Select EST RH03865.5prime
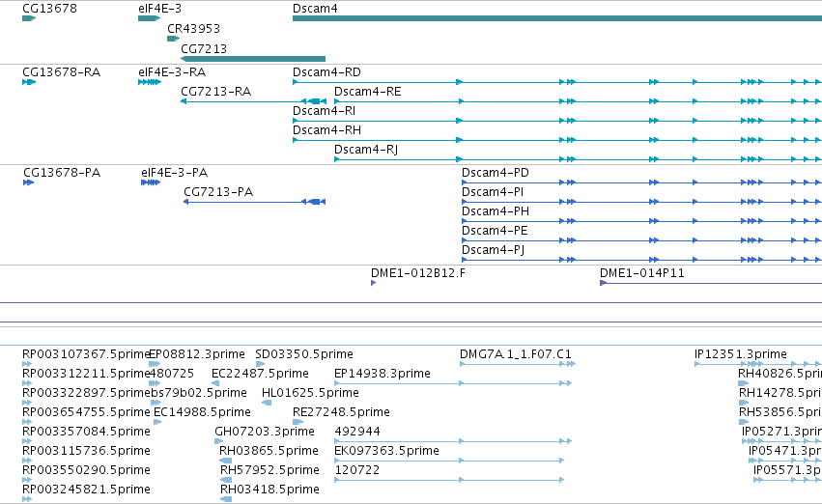 tap(269, 452)
